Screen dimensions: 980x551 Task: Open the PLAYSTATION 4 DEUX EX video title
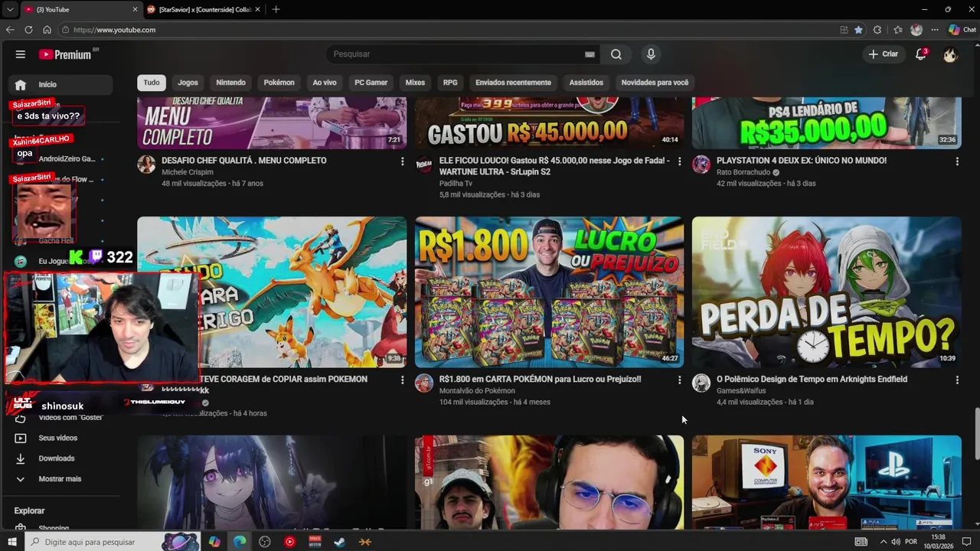coord(802,161)
